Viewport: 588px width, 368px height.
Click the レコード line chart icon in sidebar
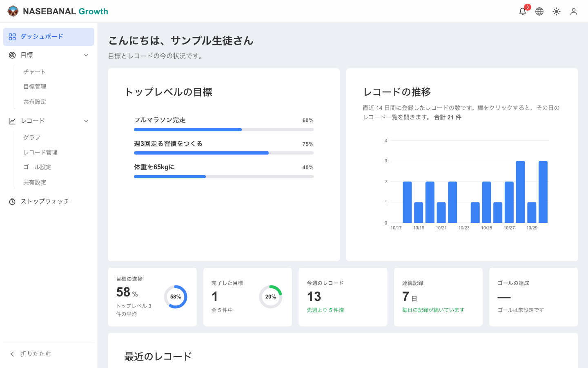click(x=12, y=121)
